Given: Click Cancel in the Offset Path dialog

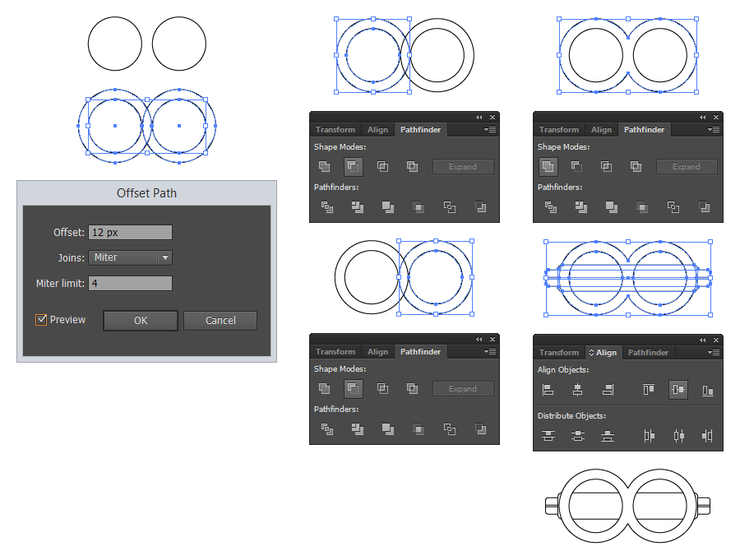Looking at the screenshot, I should (220, 321).
